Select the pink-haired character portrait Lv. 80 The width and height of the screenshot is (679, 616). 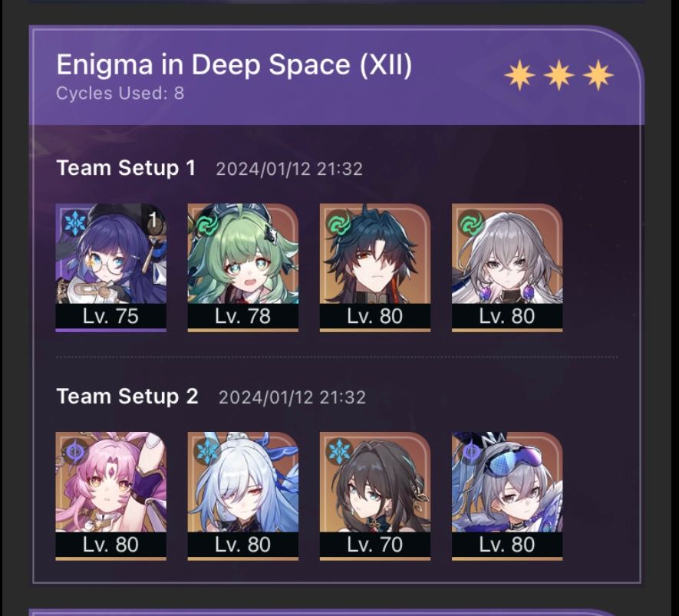(x=110, y=496)
